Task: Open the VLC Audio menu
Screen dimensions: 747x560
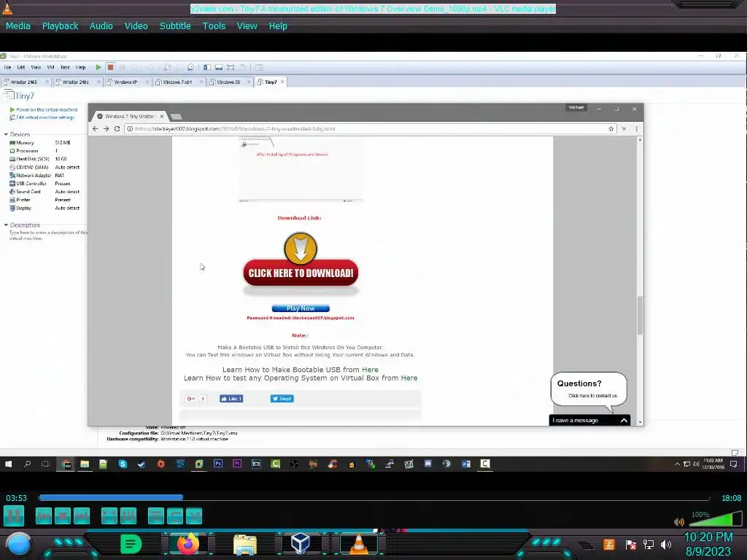Action: pyautogui.click(x=101, y=26)
